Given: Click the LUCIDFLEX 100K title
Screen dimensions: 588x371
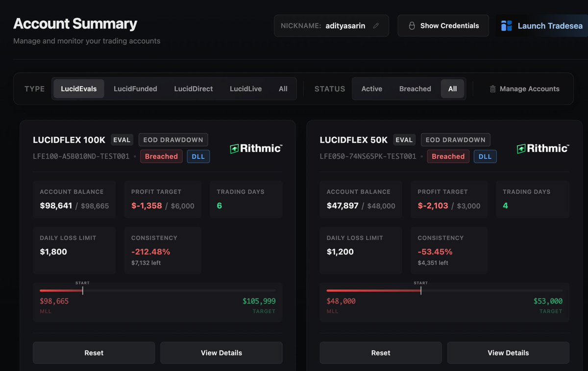Looking at the screenshot, I should tap(69, 140).
